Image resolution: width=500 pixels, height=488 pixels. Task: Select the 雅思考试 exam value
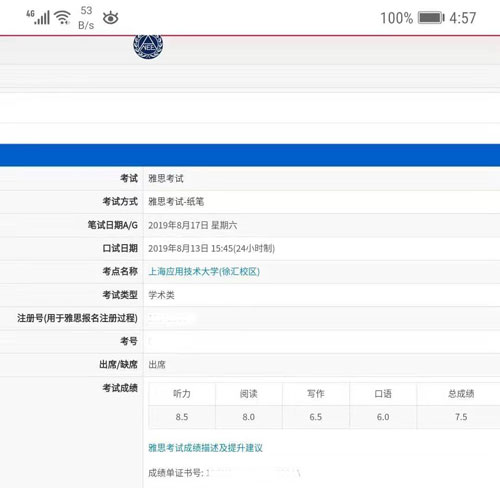coord(166,178)
